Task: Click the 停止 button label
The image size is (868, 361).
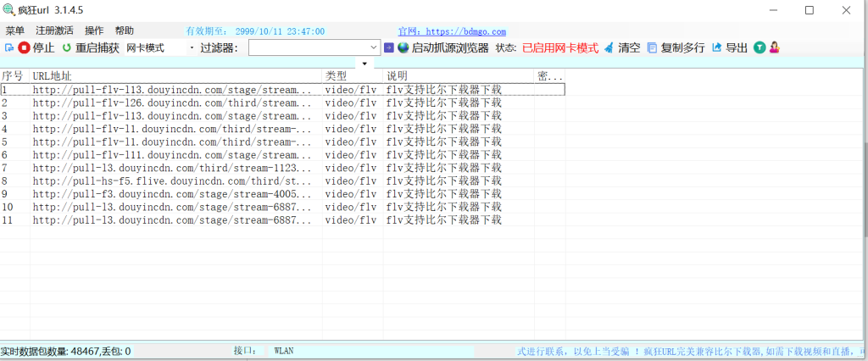Action: click(44, 47)
